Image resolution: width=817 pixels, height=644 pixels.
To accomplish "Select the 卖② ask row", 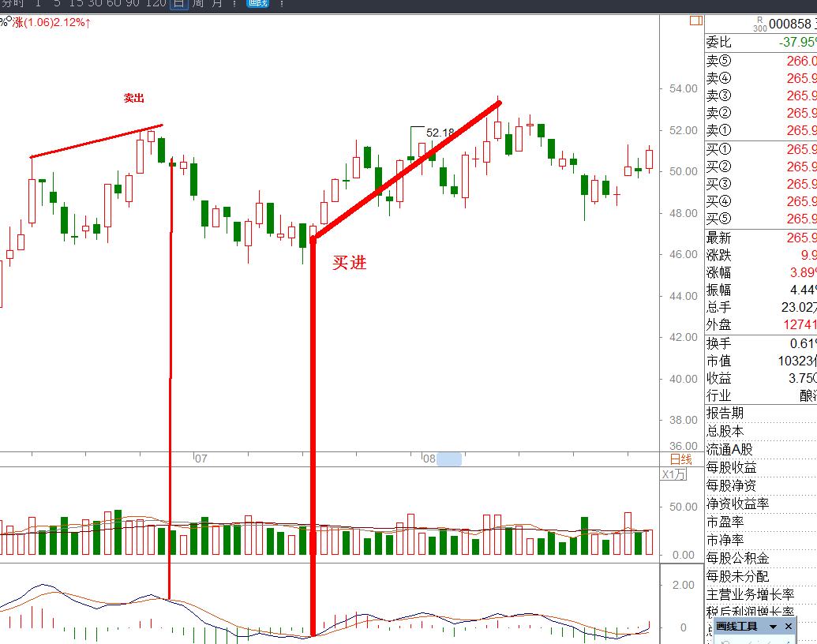I will coord(761,113).
